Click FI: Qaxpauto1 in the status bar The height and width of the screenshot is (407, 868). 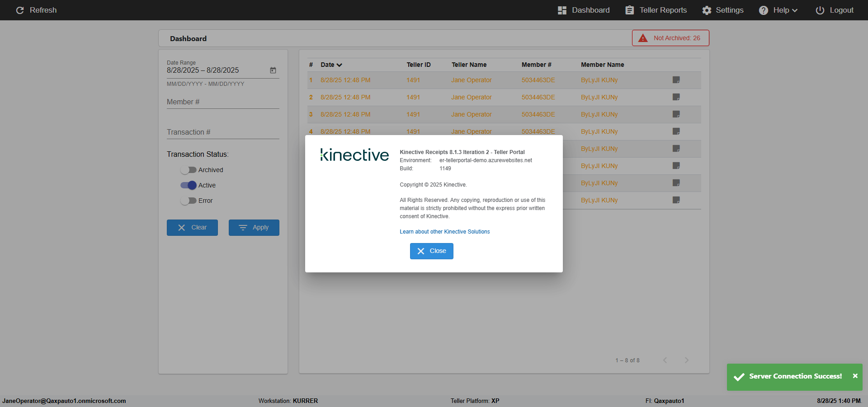tap(665, 401)
